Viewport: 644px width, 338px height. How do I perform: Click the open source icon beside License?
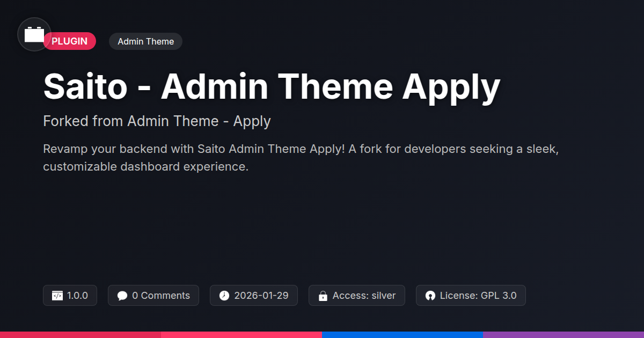[430, 296]
